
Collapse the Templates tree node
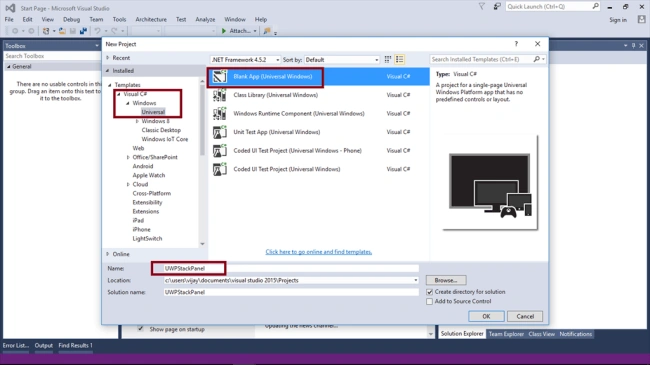[110, 85]
